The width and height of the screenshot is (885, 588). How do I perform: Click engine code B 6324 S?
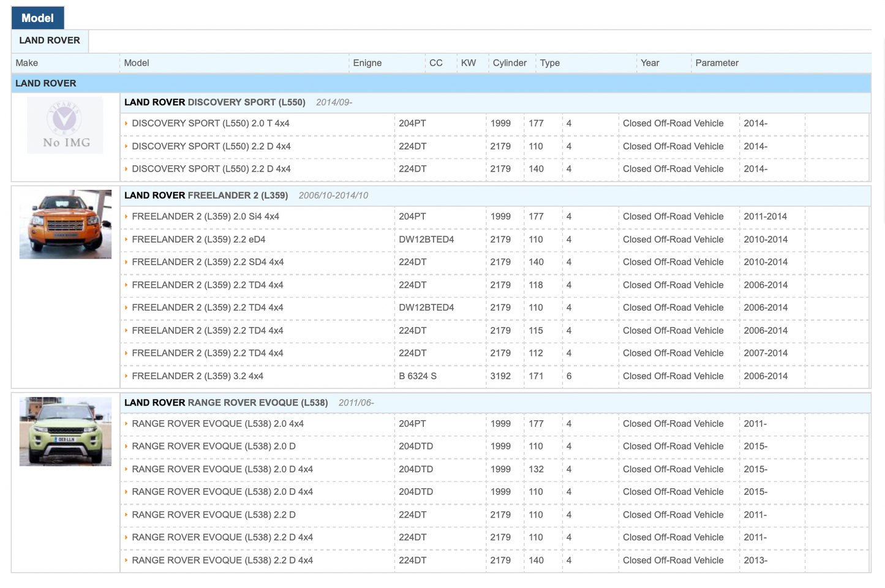point(418,376)
